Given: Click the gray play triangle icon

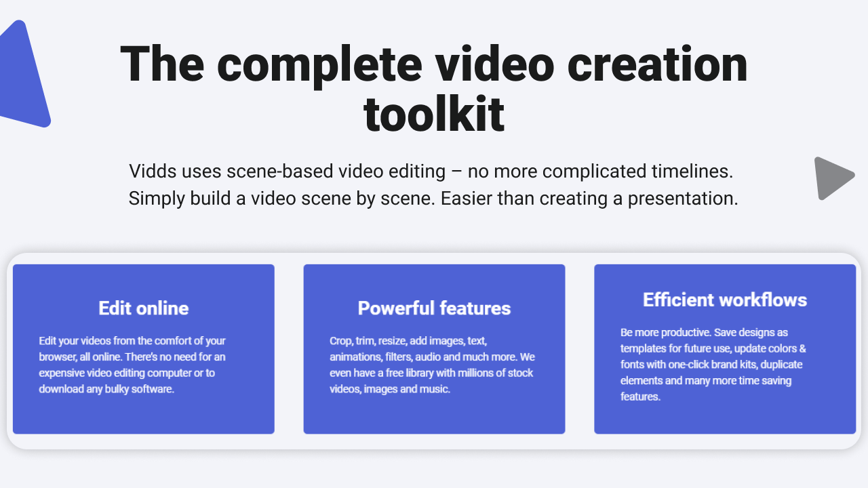Looking at the screenshot, I should pyautogui.click(x=831, y=178).
